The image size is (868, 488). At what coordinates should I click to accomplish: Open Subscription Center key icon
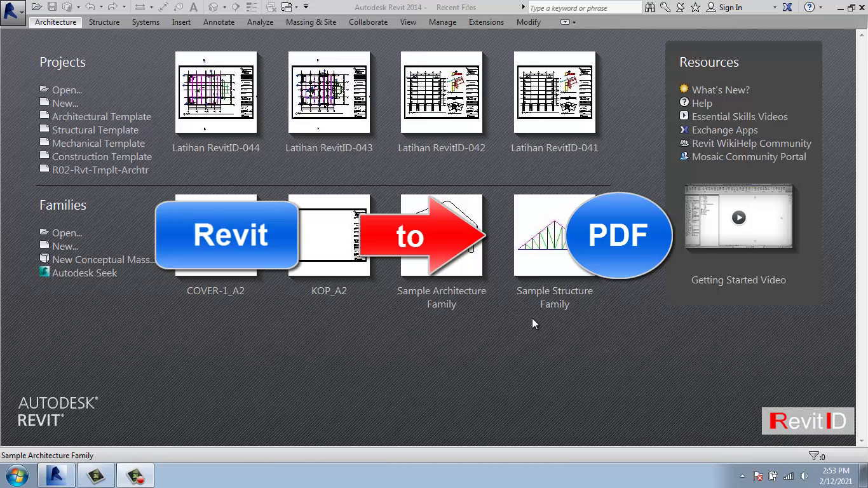(x=665, y=7)
